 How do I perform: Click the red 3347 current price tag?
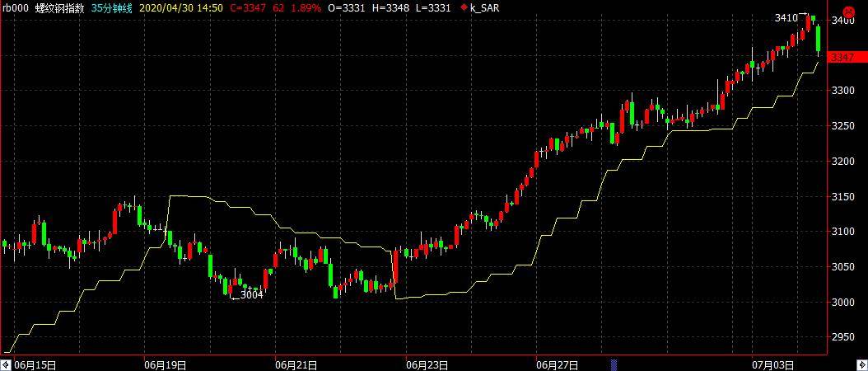(x=847, y=57)
